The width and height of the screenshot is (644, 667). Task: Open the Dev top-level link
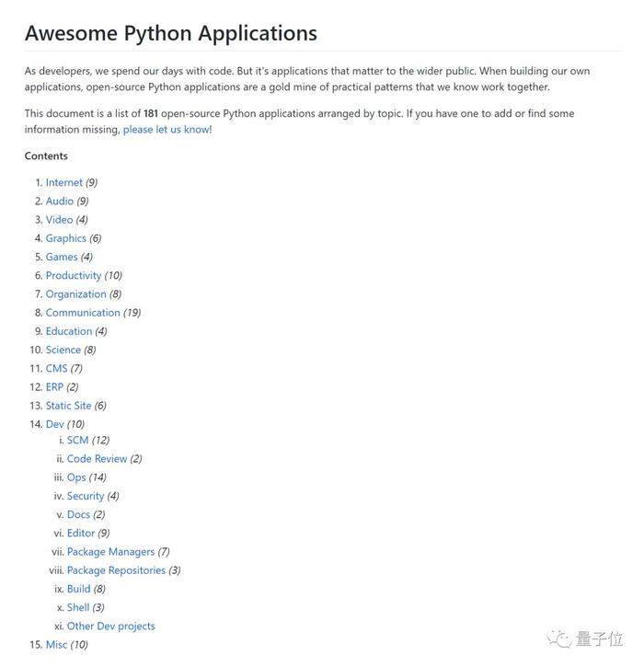coord(54,424)
